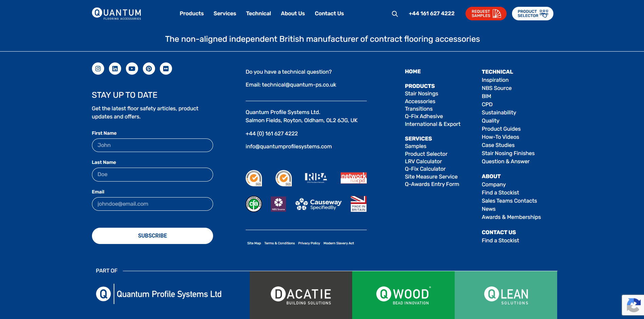Open the Inspiration footer link
The image size is (644, 319).
495,80
